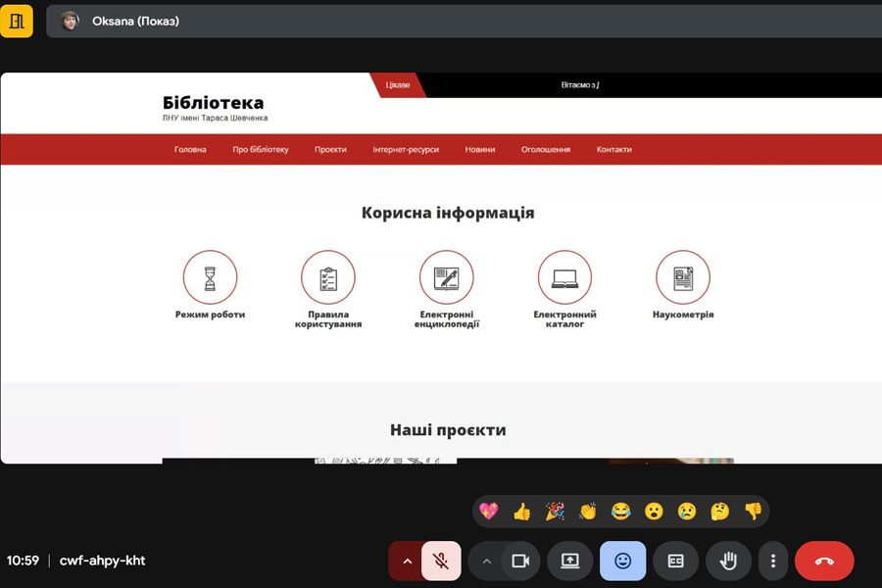Select Інтернет-ресурси in the navigation bar
Screen dimensions: 882x588
tap(406, 150)
